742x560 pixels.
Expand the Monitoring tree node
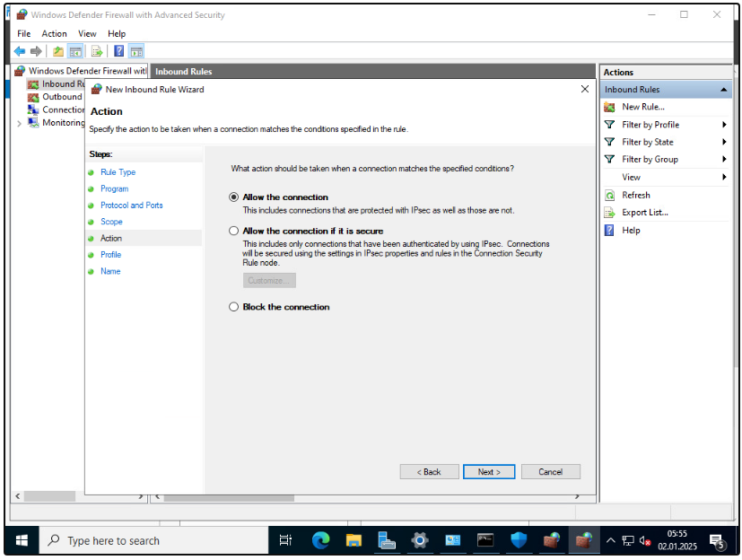19,123
